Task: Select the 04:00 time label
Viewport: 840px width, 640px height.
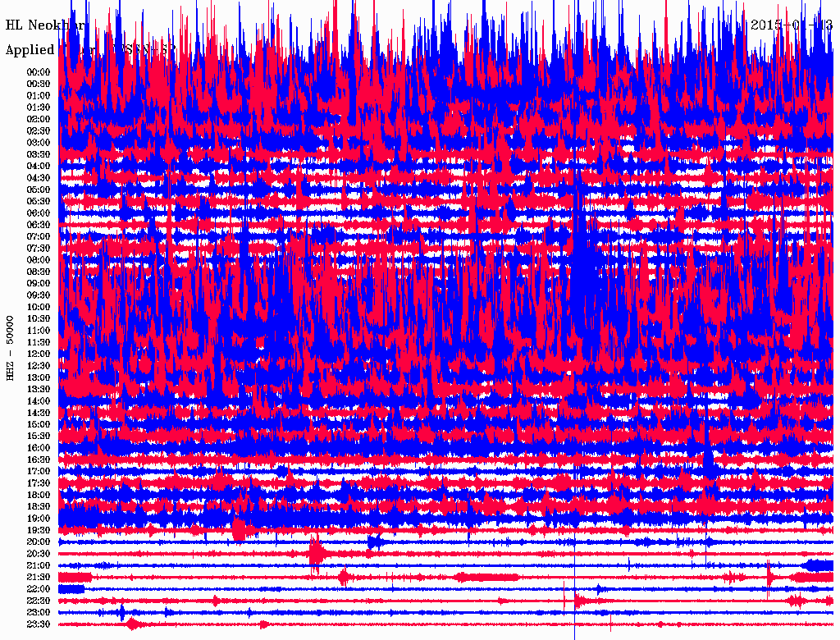Action: click(39, 167)
